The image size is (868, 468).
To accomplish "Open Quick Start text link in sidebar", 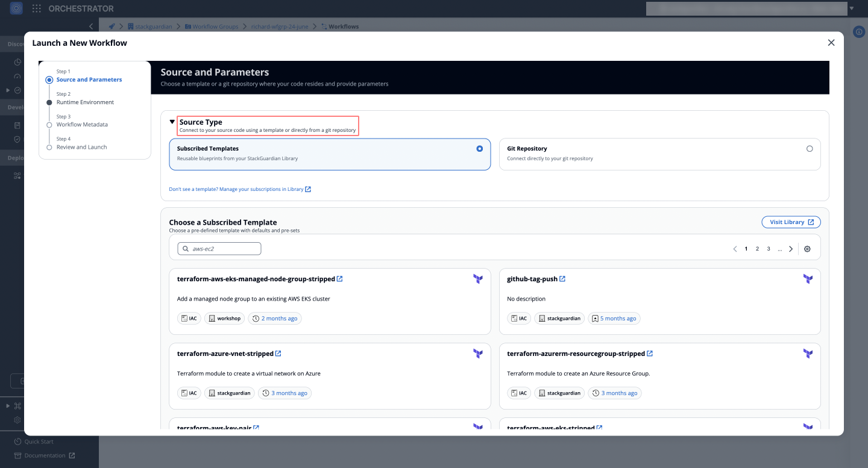I will coord(39,441).
